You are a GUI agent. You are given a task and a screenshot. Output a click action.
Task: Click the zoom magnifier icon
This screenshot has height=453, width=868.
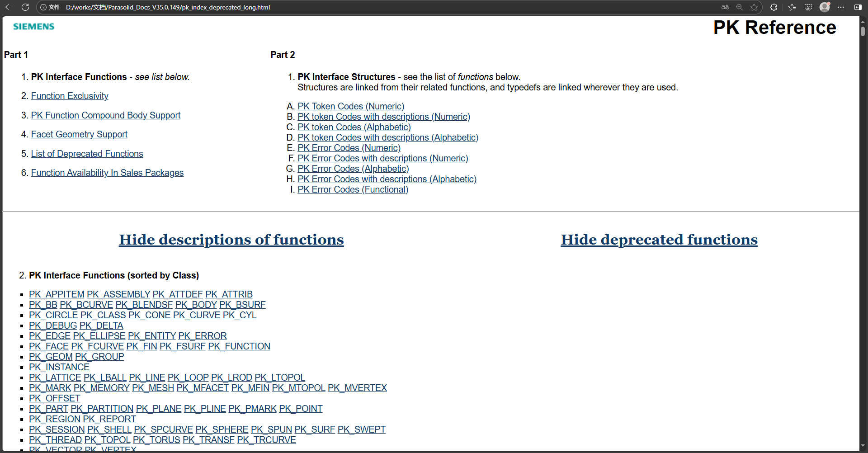point(740,7)
